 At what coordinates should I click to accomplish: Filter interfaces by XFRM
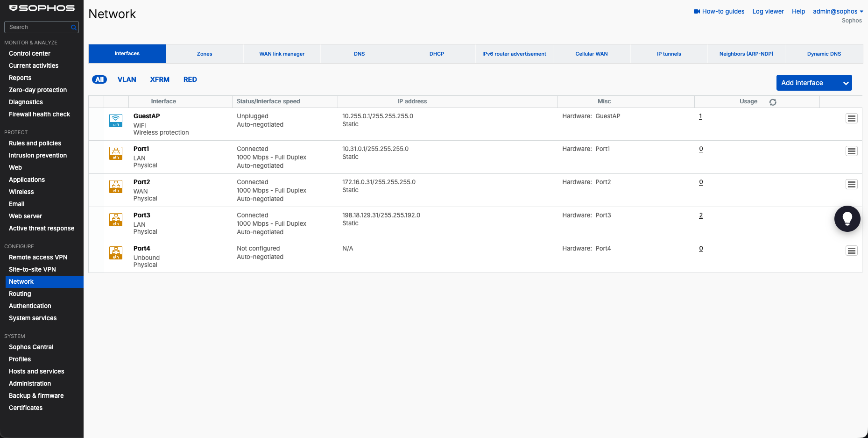click(x=160, y=79)
